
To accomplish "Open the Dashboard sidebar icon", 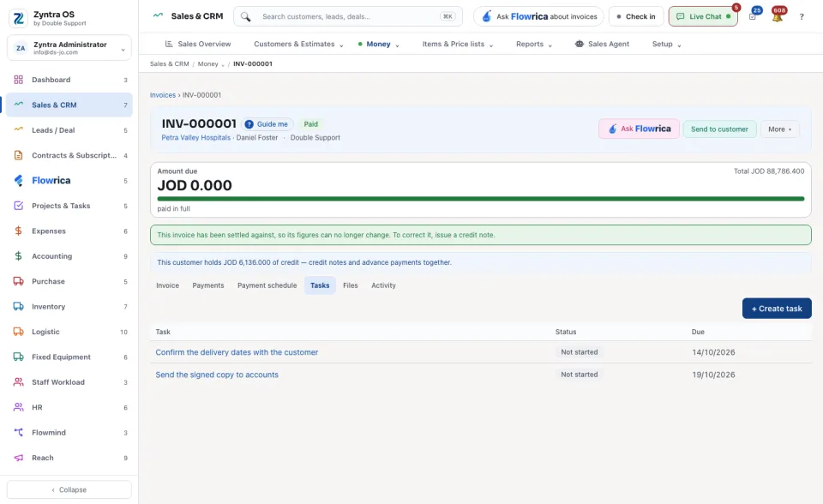I will (x=18, y=80).
